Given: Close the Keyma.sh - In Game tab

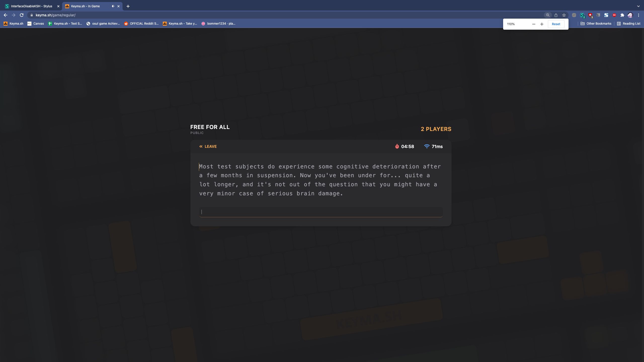Looking at the screenshot, I should (x=118, y=6).
